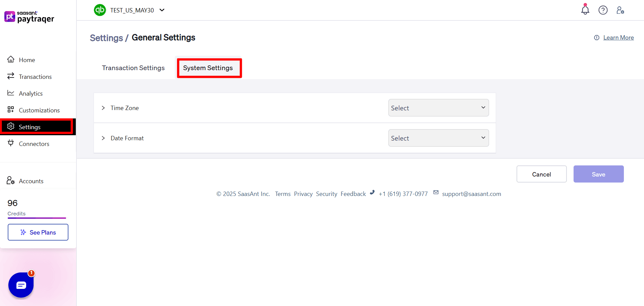
Task: Open the Learn More link
Action: [x=618, y=37]
